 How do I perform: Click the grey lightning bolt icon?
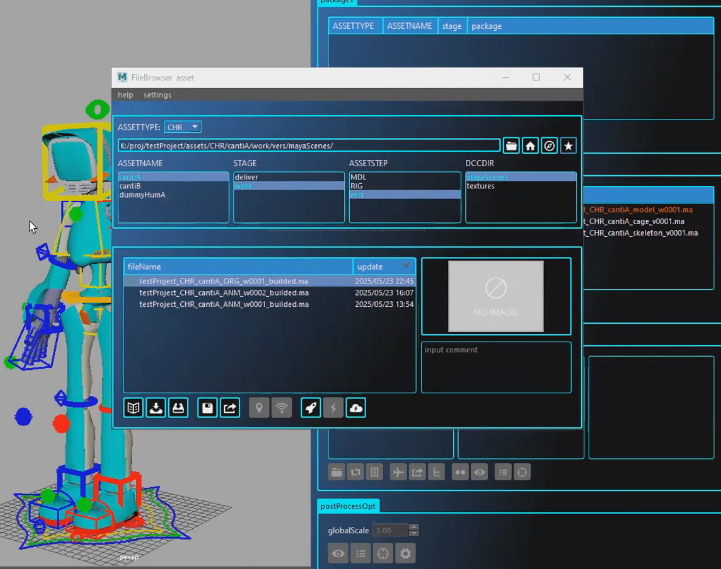(333, 408)
